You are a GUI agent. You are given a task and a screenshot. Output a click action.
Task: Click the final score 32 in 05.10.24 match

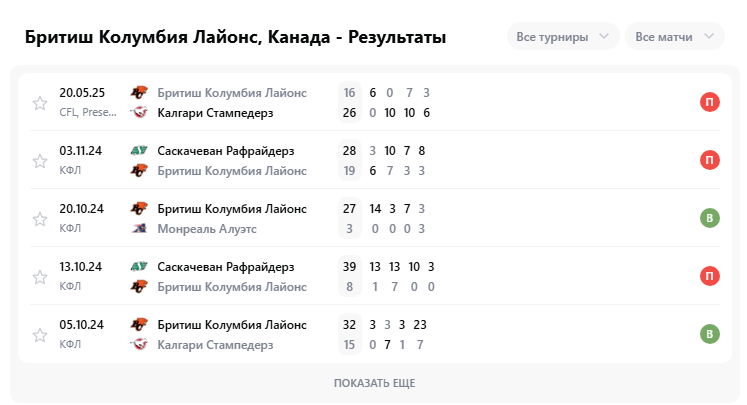tap(349, 325)
